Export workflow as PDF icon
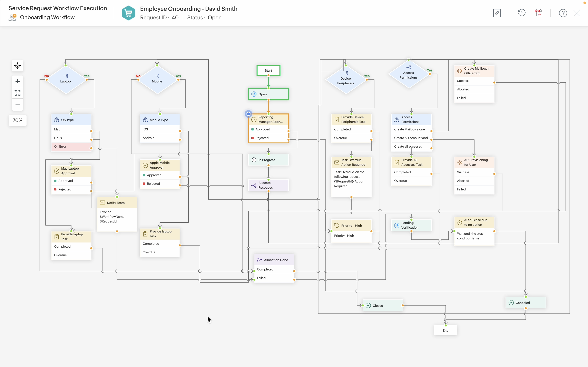 539,13
